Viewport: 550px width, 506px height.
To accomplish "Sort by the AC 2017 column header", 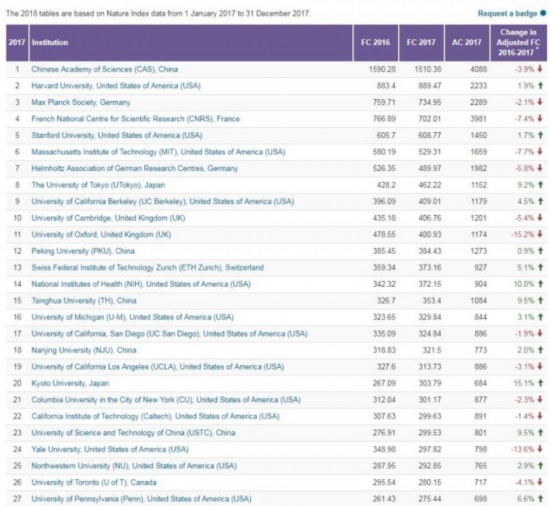I will (467, 42).
